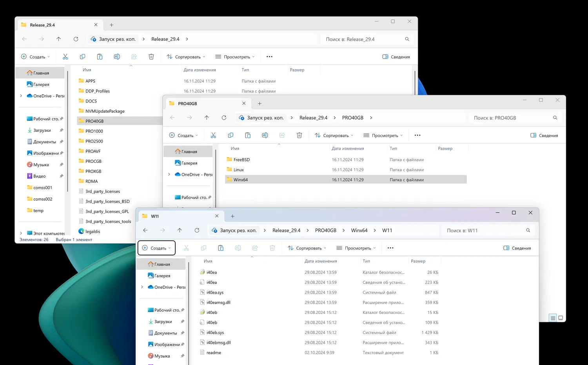Screen dimensions: 588x365
Task: Click PRO40GB breadcrumb in W11 address bar
Action: (326, 230)
